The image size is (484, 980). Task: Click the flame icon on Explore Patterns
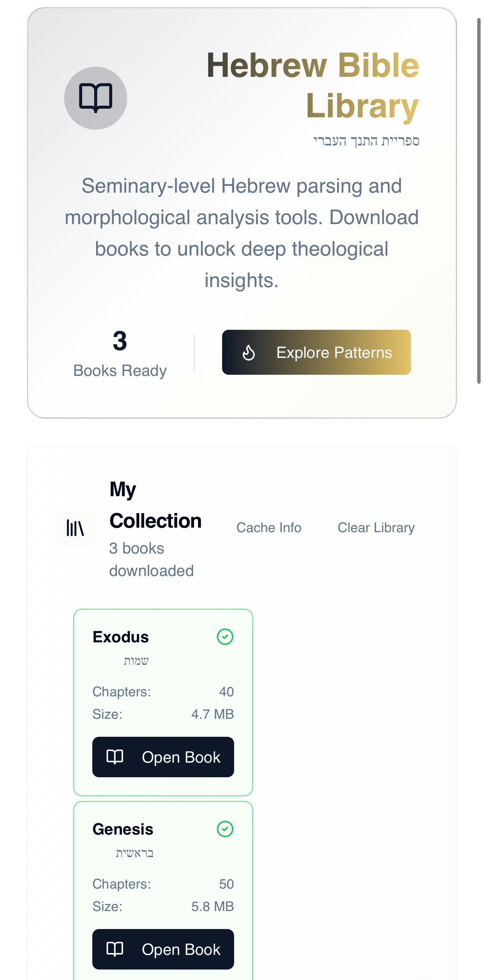click(x=249, y=353)
